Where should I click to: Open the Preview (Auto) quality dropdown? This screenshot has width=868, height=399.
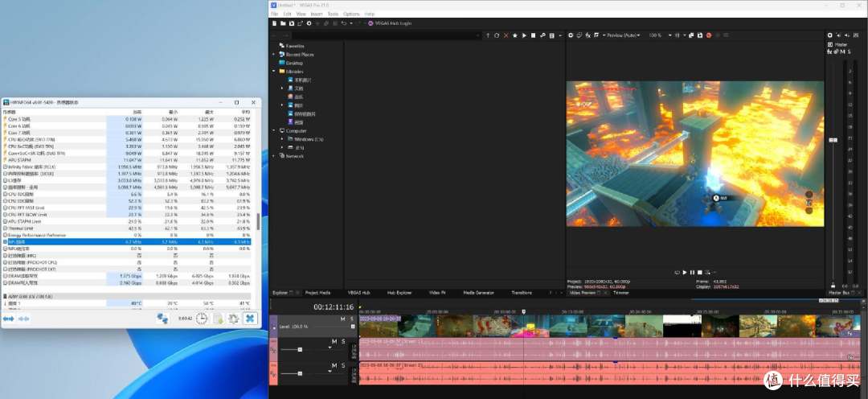click(622, 35)
